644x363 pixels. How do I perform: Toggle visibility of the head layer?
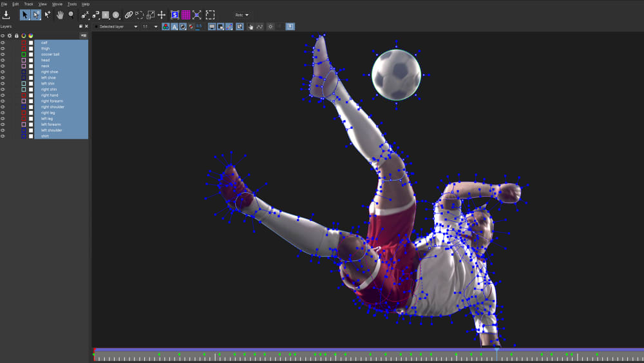[3, 60]
